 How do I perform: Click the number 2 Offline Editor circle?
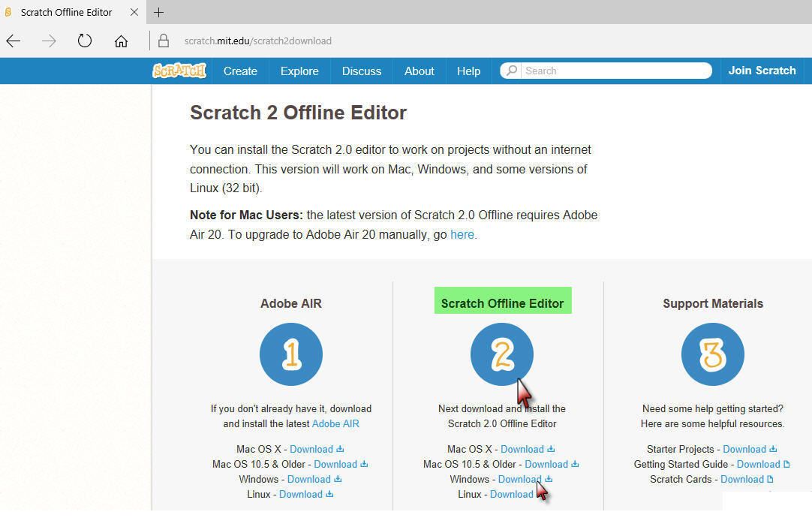[x=502, y=354]
